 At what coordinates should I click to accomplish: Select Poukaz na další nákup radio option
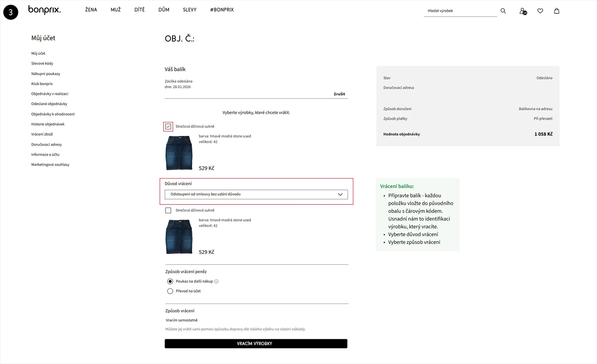point(170,281)
